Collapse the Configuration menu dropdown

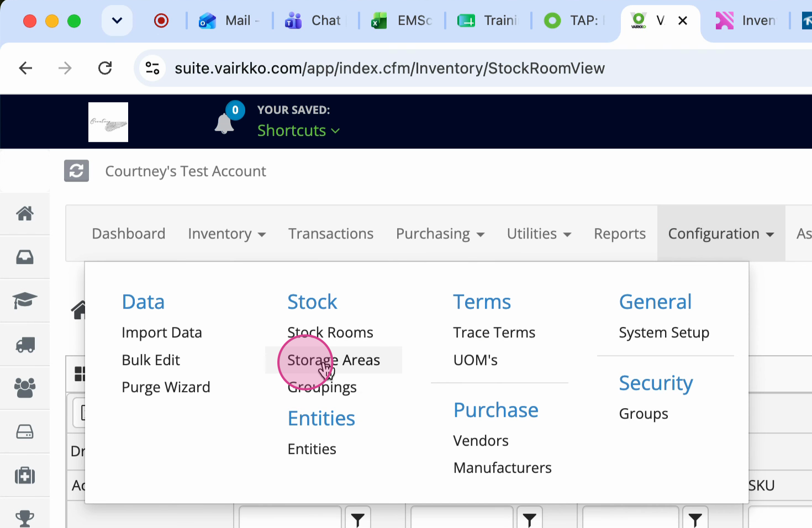[721, 234]
